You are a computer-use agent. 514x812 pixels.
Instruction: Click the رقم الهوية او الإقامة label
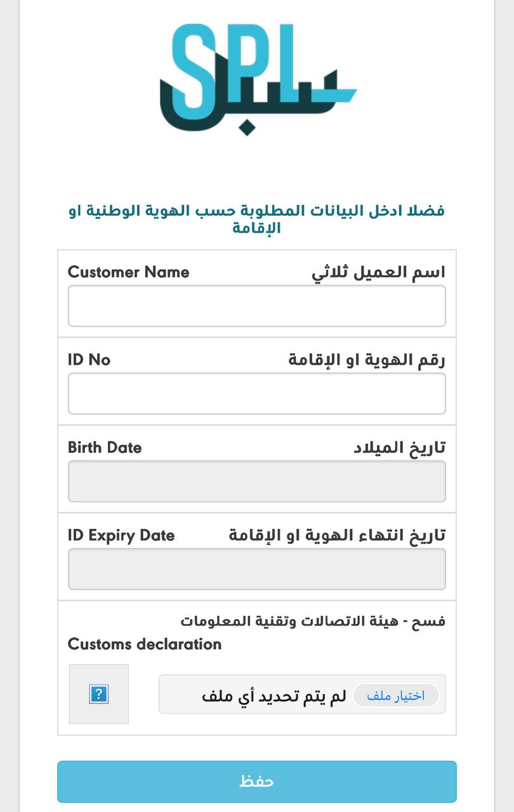(x=367, y=360)
